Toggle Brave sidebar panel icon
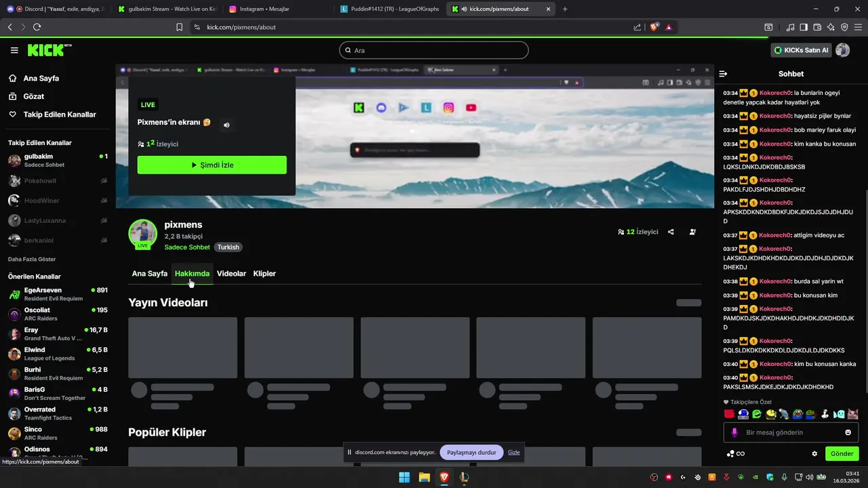The height and width of the screenshot is (488, 868). 804,27
